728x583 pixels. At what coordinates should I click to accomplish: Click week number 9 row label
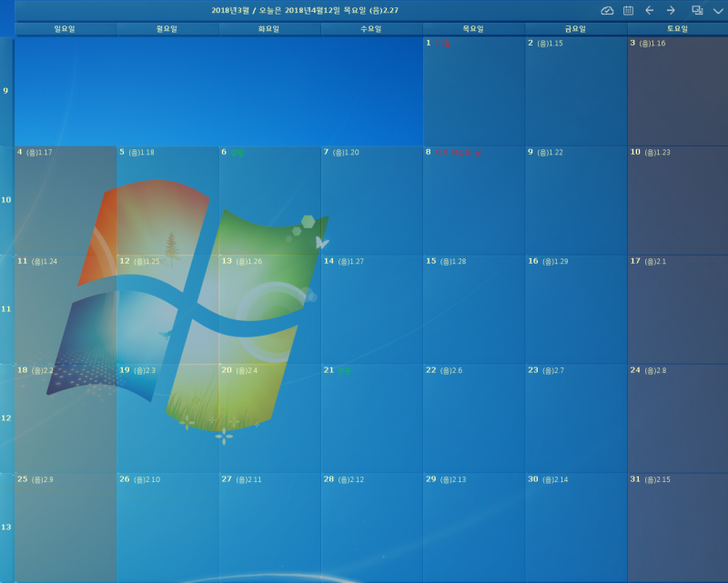coord(6,91)
